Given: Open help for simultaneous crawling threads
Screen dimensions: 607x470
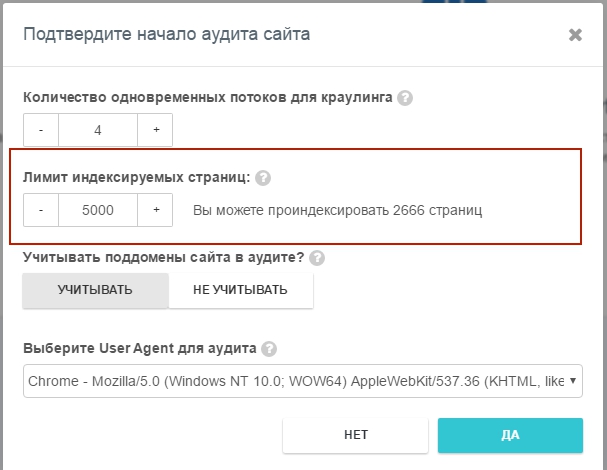Looking at the screenshot, I should point(405,98).
